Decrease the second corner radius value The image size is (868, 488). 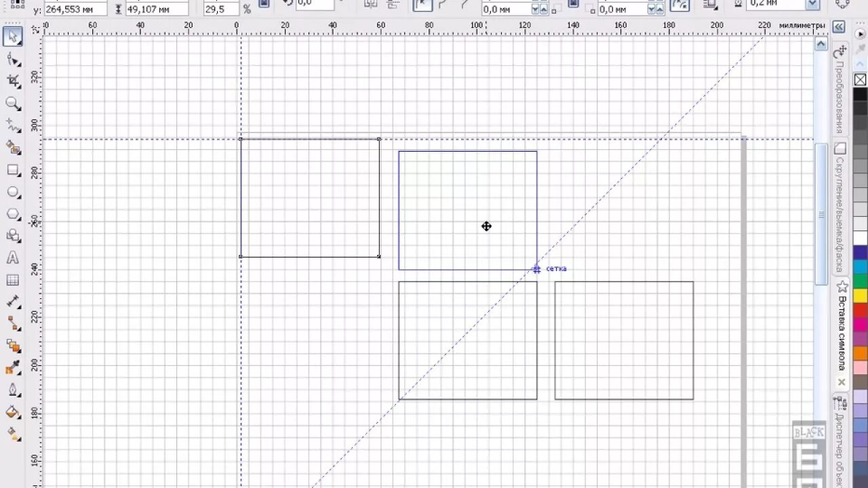(651, 9)
